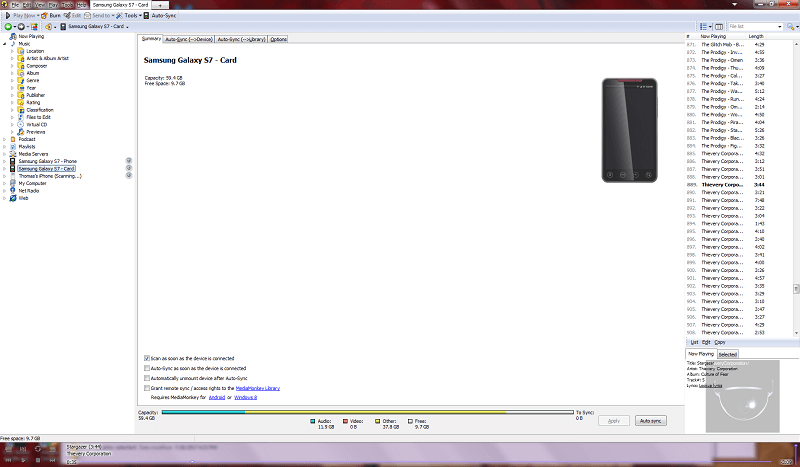Click the Year folder icon
Screen dimensions: 800x467
point(21,88)
